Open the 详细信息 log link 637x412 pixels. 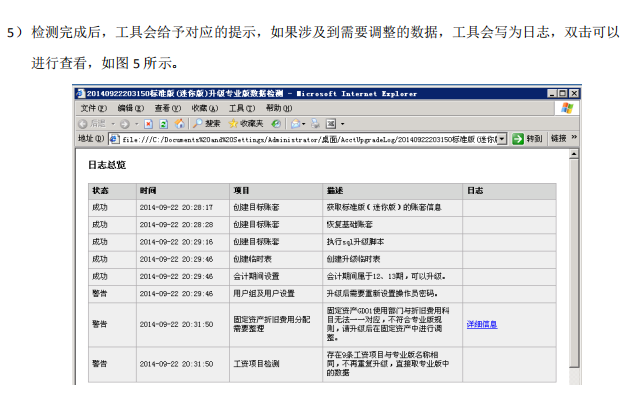(x=481, y=324)
